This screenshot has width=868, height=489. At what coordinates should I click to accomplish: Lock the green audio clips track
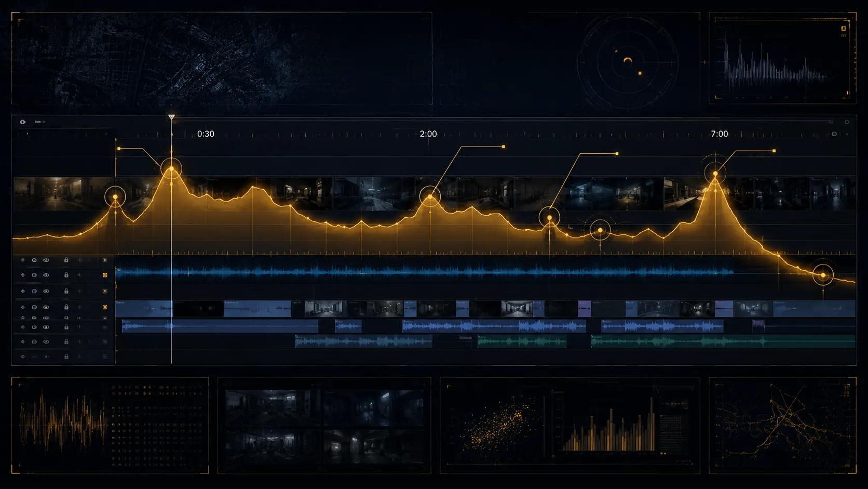point(66,341)
